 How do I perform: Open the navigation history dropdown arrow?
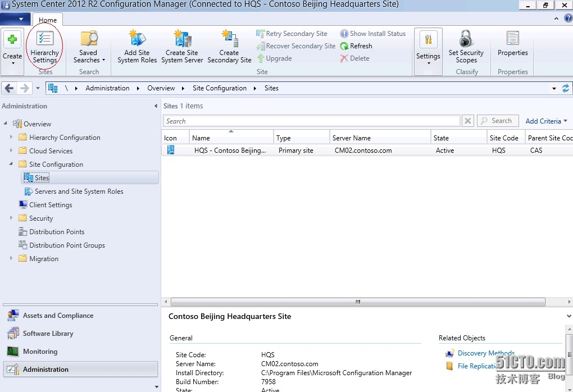point(38,88)
